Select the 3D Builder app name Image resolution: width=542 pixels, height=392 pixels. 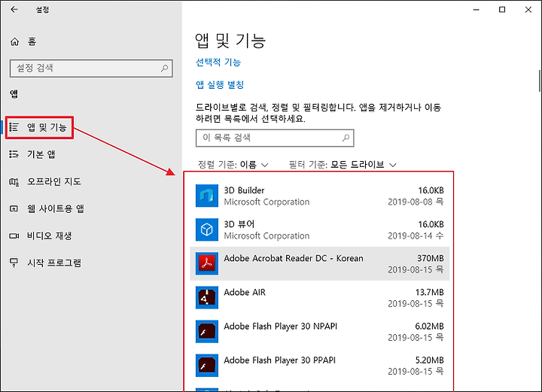[244, 190]
